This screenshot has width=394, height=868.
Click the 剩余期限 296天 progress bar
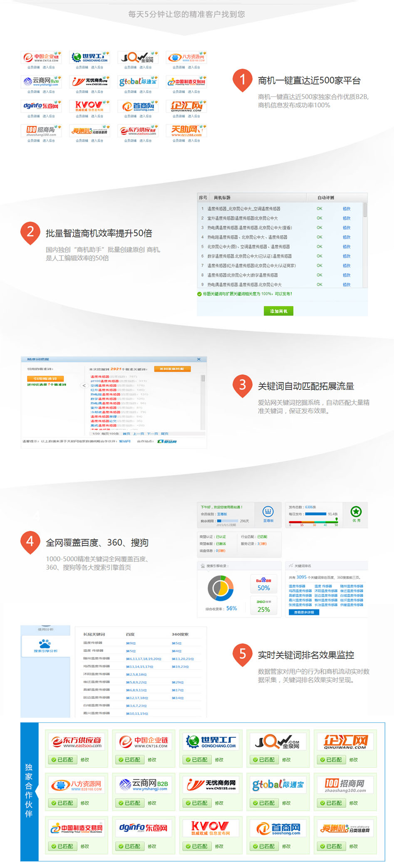tap(227, 521)
